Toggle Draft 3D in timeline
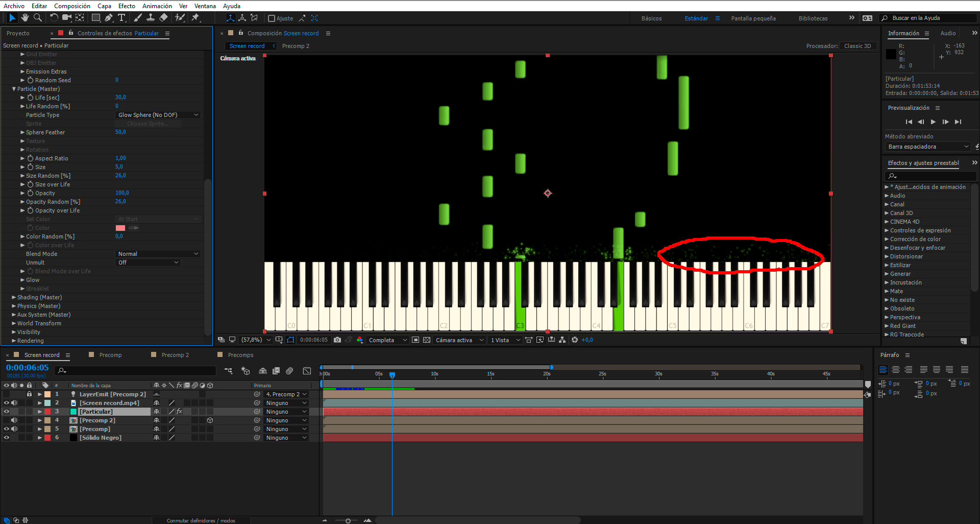 click(246, 371)
